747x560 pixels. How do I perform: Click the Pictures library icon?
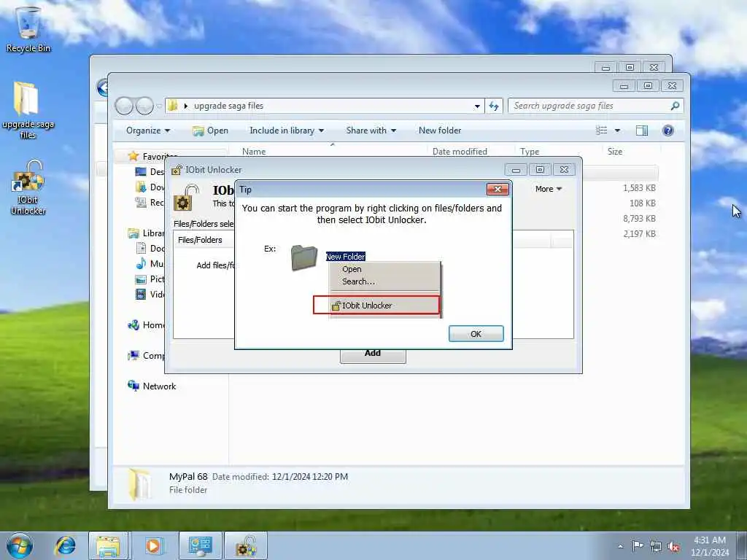[141, 279]
